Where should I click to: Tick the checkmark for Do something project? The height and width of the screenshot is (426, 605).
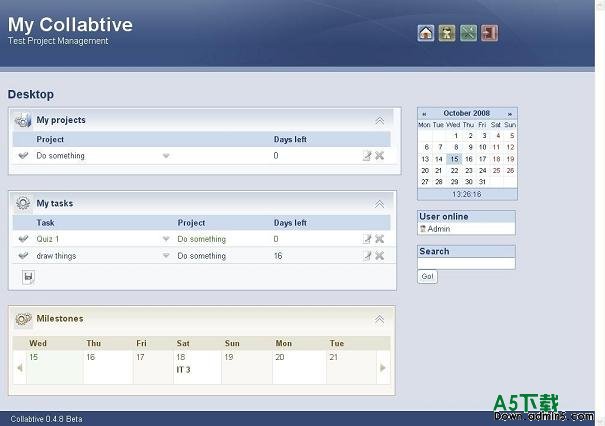pos(23,156)
